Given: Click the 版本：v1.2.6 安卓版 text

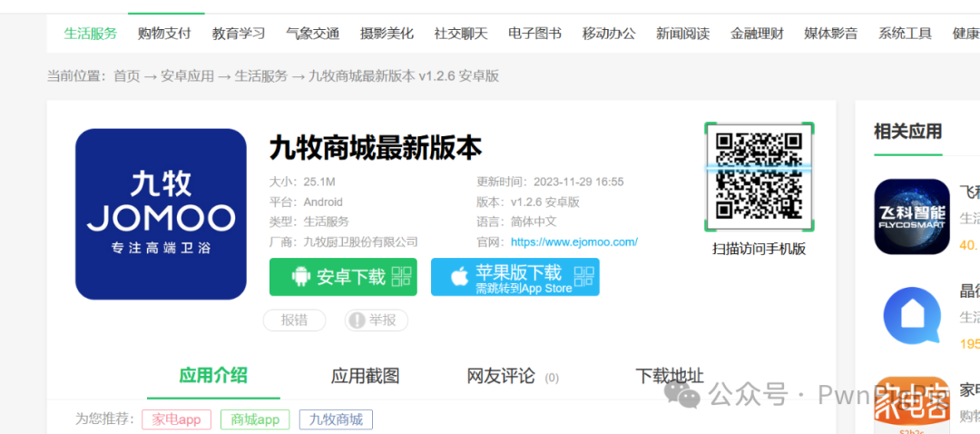Looking at the screenshot, I should pos(528,202).
